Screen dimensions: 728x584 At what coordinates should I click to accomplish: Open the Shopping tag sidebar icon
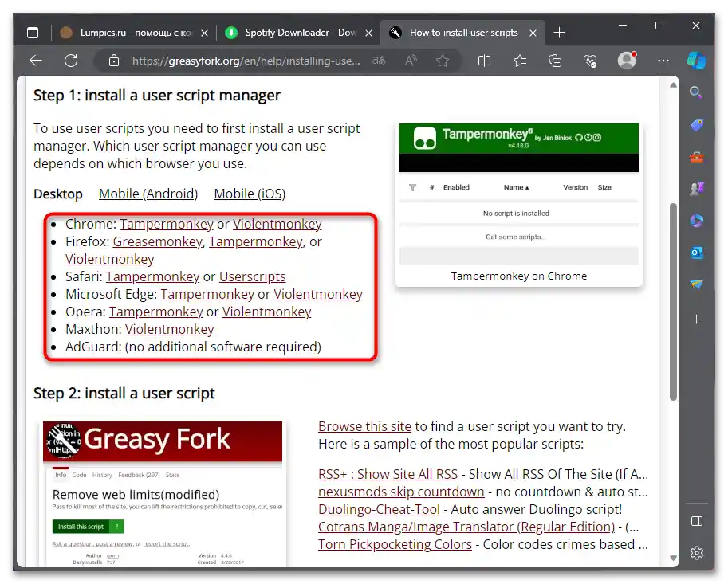(x=696, y=125)
